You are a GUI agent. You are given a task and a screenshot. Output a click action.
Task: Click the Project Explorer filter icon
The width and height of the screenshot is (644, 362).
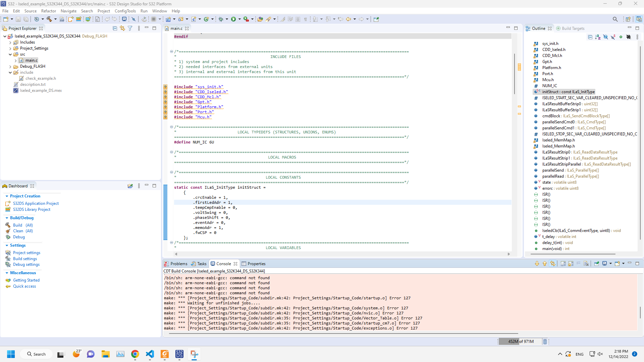[130, 28]
